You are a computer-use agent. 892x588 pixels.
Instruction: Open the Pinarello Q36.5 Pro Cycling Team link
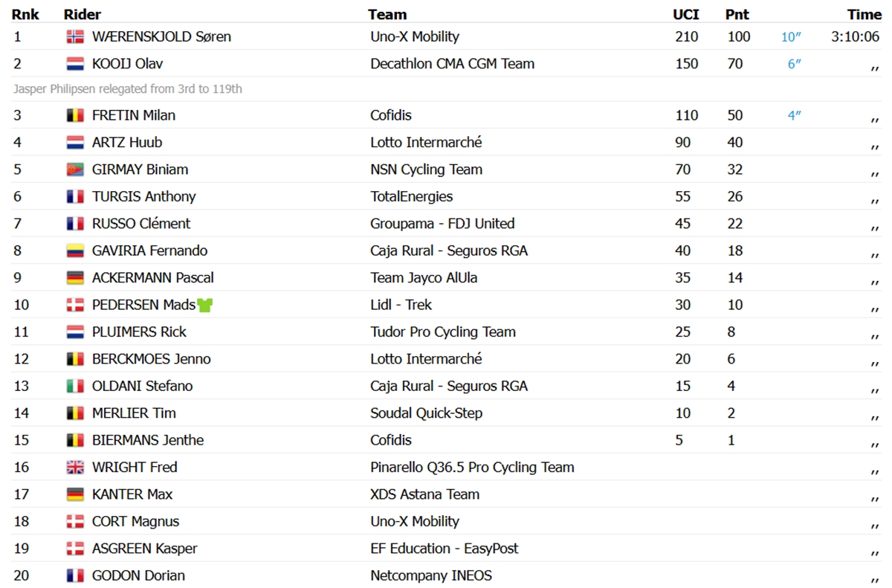tap(472, 468)
